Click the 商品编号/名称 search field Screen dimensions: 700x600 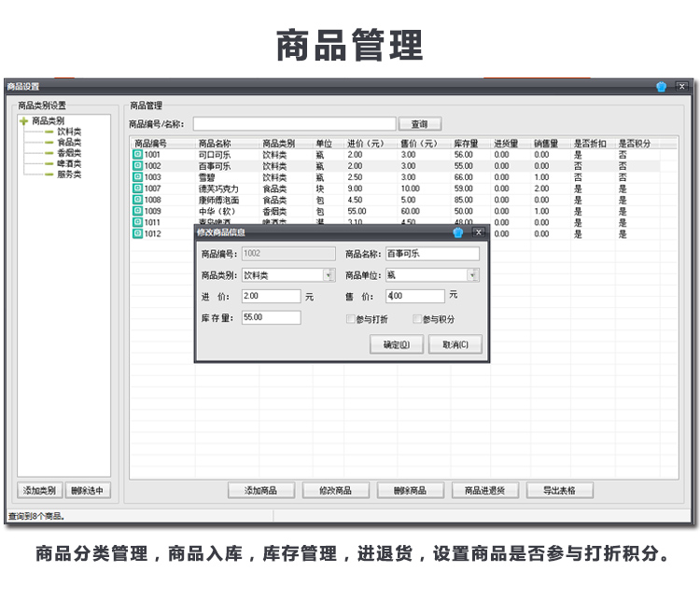click(x=292, y=124)
